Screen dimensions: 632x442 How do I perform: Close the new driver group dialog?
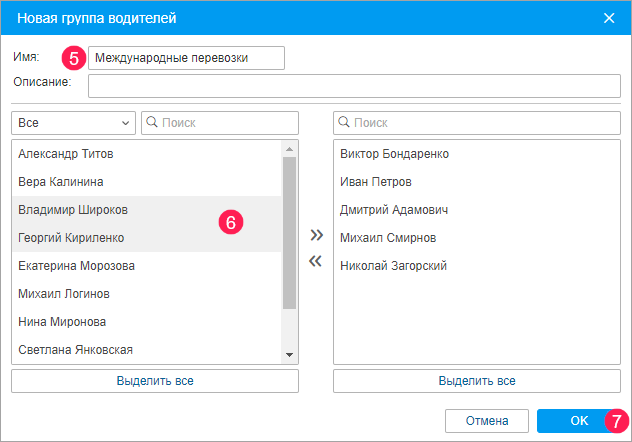click(609, 17)
